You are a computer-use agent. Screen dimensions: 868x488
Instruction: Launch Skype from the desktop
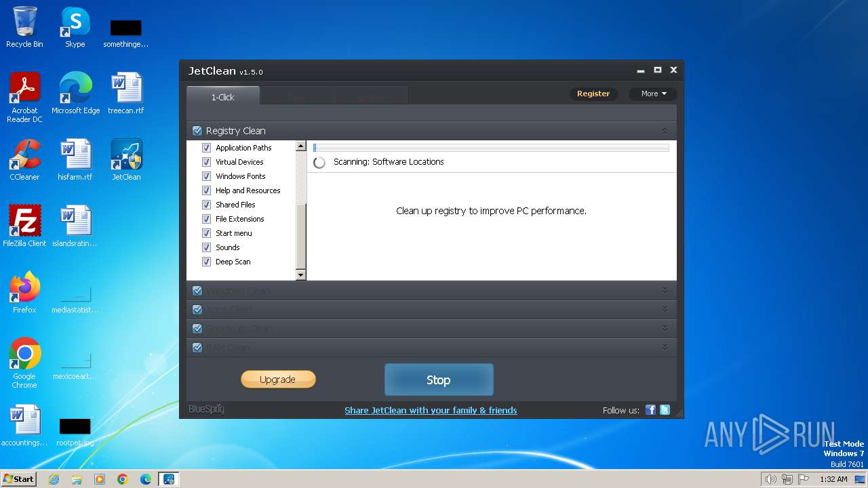(75, 27)
